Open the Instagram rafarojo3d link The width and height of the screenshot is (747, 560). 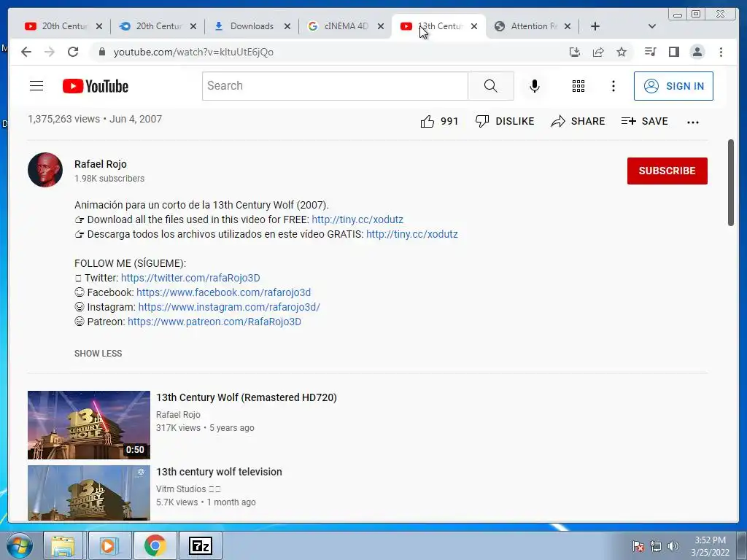[x=229, y=307]
